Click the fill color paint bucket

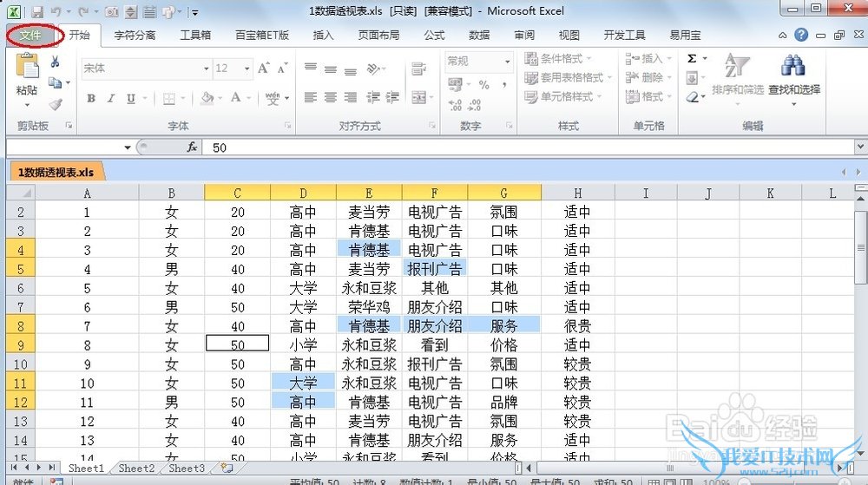tap(207, 99)
